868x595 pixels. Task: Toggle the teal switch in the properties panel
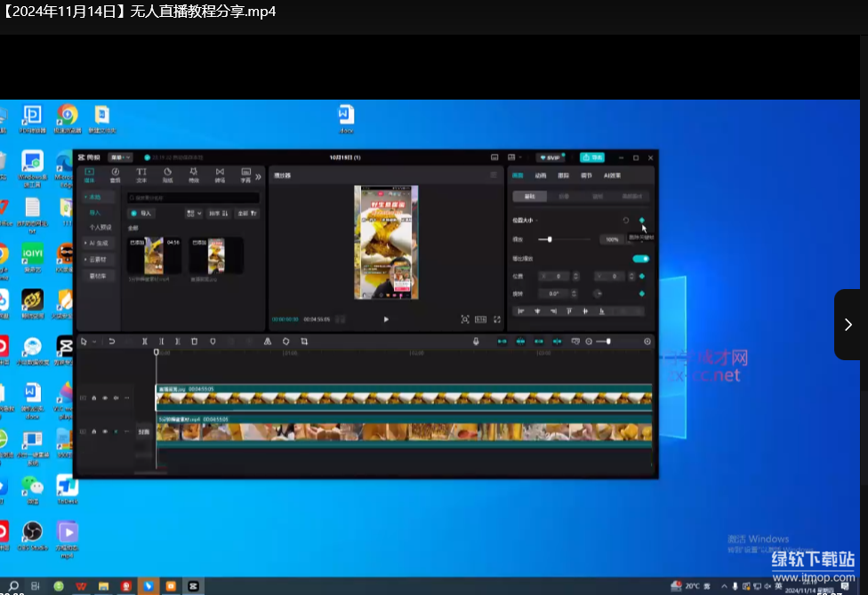(640, 259)
